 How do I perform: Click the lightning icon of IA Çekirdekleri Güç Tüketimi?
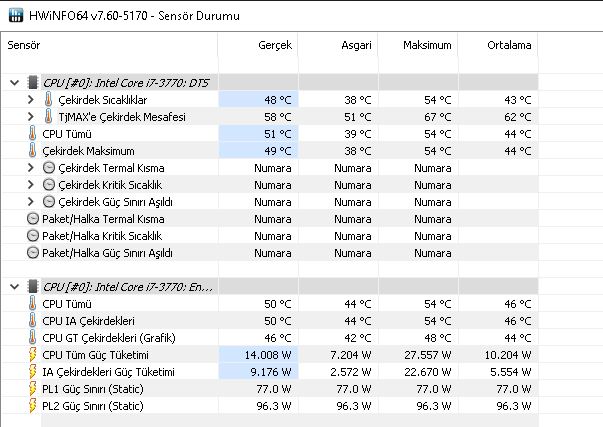pyautogui.click(x=33, y=372)
